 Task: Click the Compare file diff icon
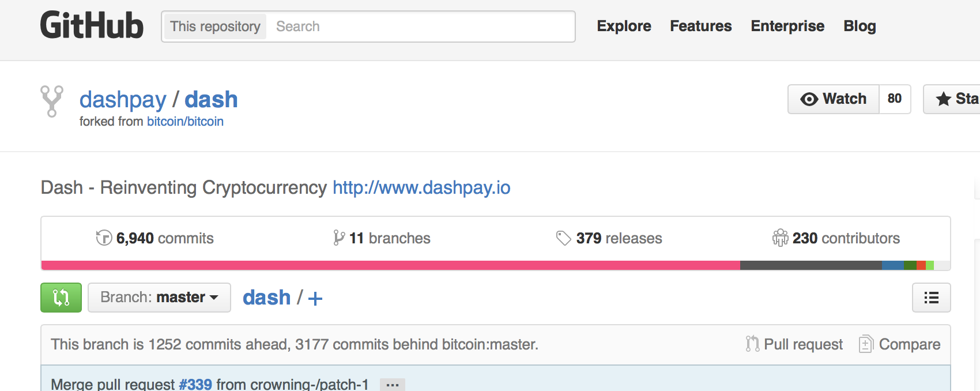[866, 344]
